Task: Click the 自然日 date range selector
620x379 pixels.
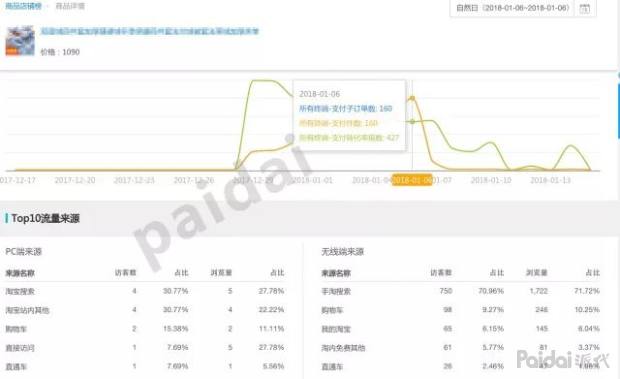Action: click(x=512, y=8)
